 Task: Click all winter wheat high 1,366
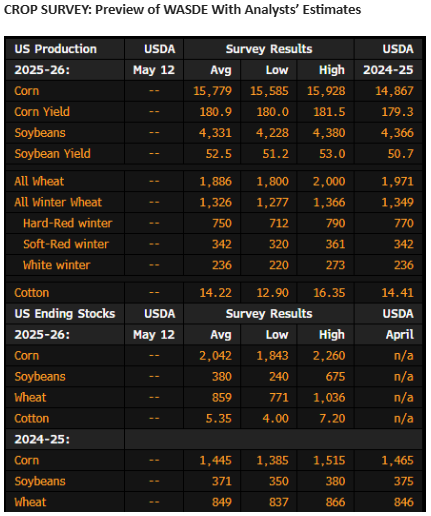click(329, 202)
